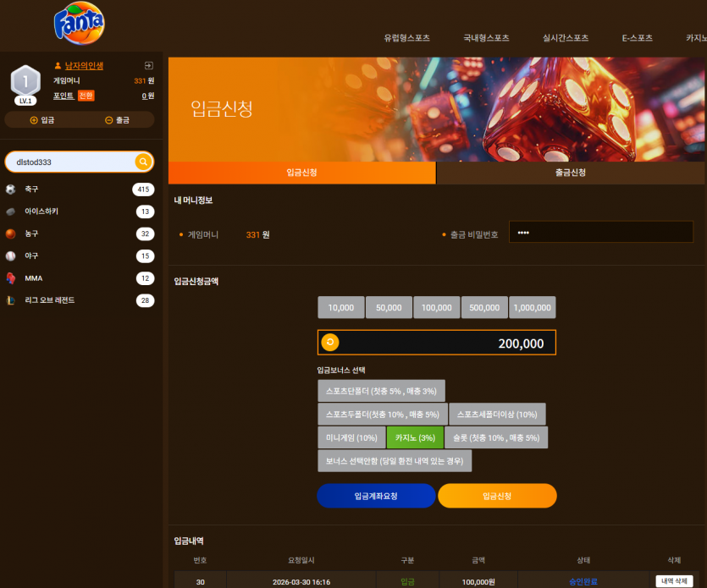Reset amount with circular arrow icon
Image resolution: width=707 pixels, height=588 pixels.
click(x=330, y=343)
